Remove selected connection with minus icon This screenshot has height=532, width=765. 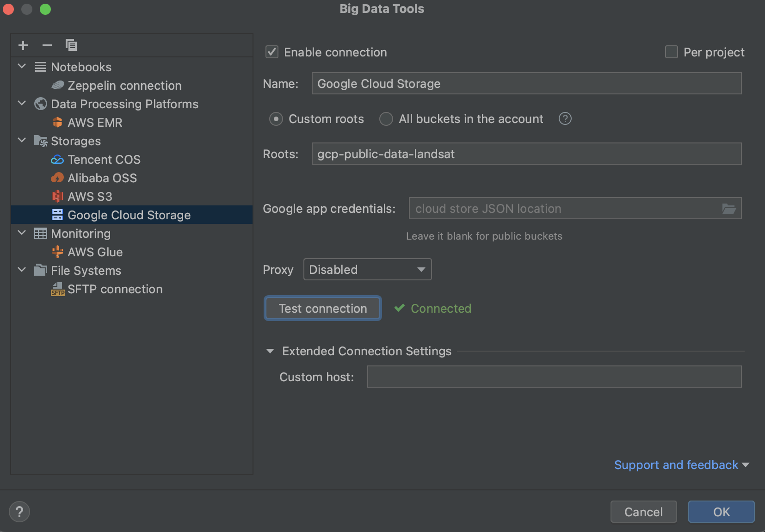(x=47, y=45)
